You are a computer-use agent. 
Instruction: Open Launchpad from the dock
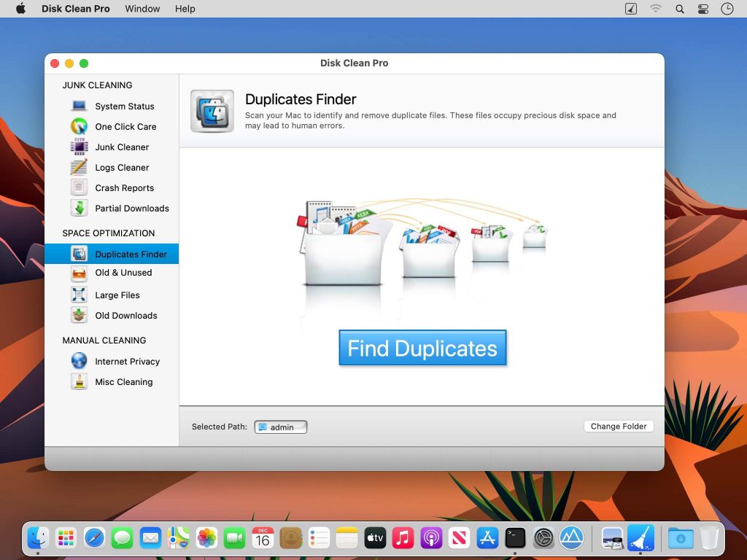pos(64,537)
